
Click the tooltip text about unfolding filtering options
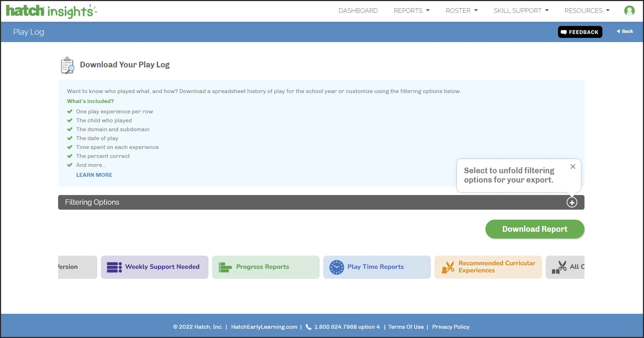(x=509, y=175)
